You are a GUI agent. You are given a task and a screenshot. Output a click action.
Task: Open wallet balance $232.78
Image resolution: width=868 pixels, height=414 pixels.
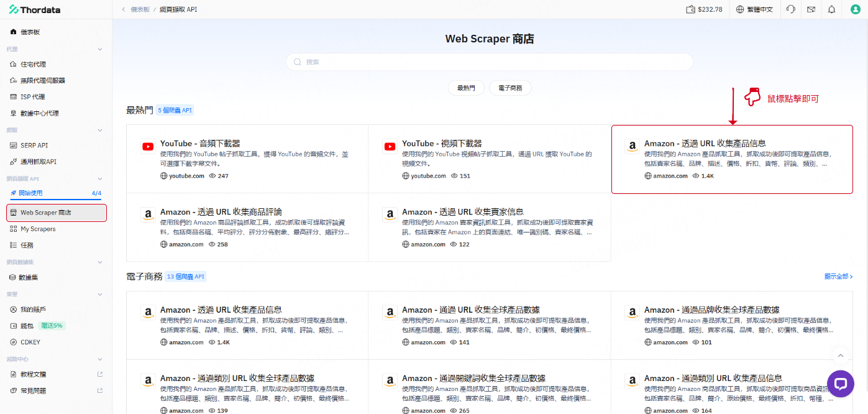704,9
